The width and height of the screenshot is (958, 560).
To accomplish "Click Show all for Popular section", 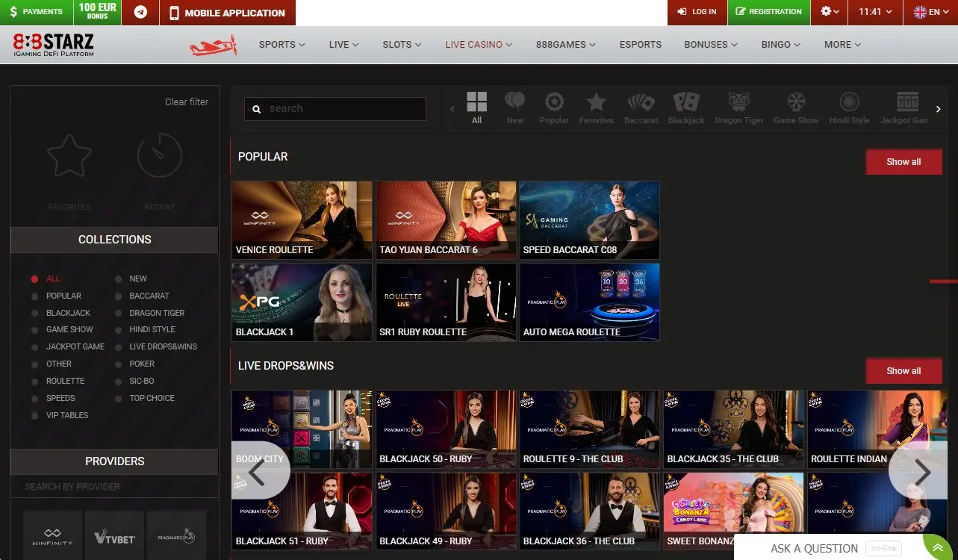I will [903, 162].
